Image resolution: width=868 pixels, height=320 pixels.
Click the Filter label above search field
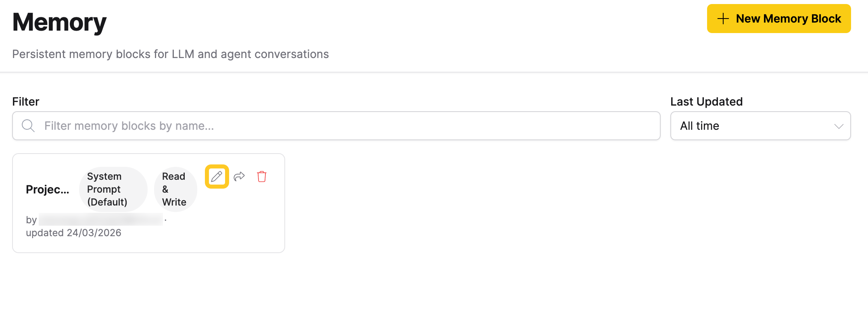pos(26,102)
